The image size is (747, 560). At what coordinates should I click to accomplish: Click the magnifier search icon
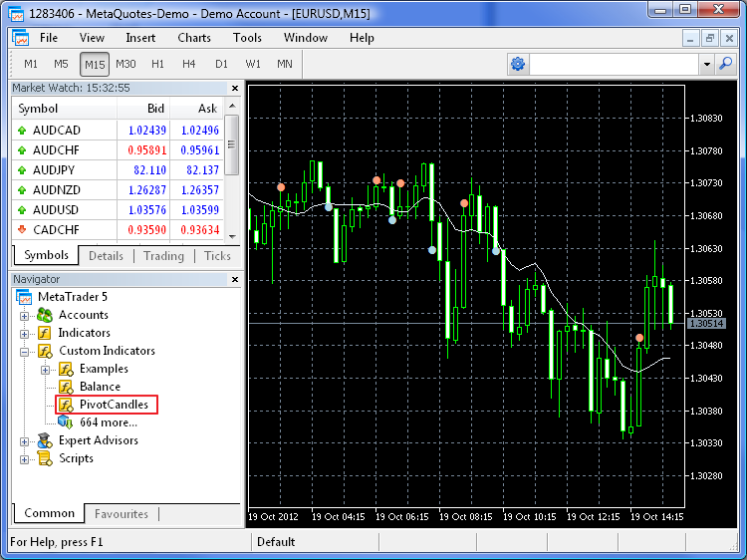click(726, 64)
